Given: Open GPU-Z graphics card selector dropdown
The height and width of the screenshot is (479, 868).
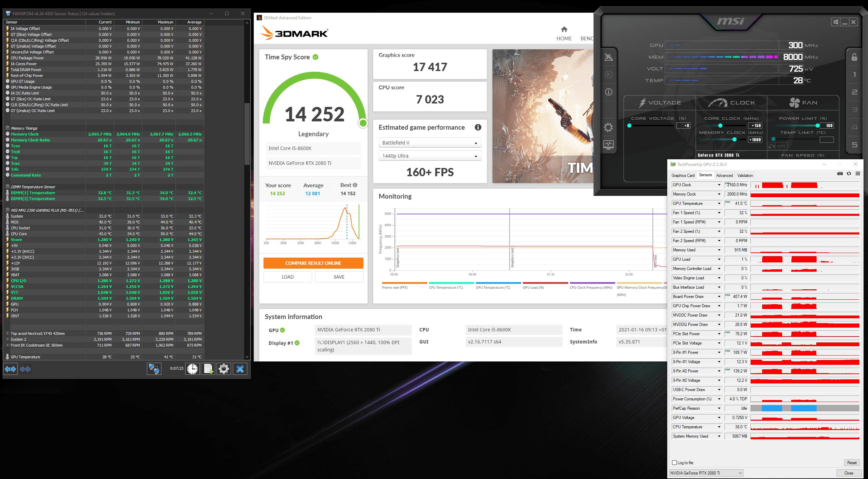Looking at the screenshot, I should point(706,473).
